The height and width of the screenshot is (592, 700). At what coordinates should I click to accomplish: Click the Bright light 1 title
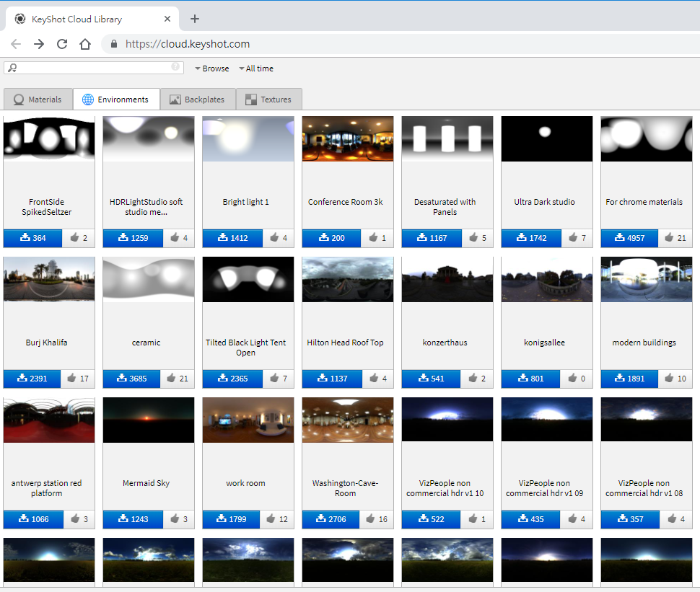[245, 202]
